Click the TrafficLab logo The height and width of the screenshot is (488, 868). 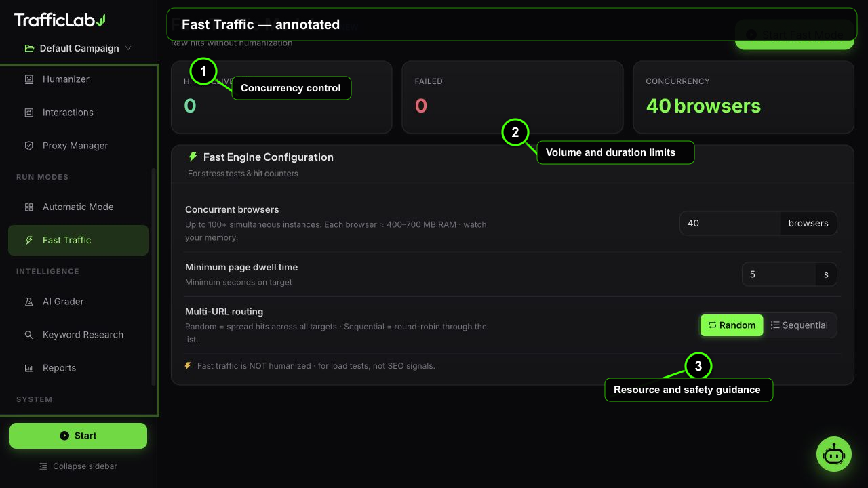(60, 20)
